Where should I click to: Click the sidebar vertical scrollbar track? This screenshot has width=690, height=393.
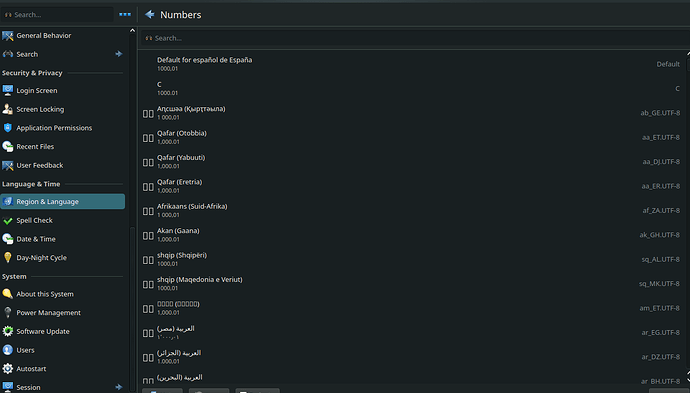click(132, 213)
